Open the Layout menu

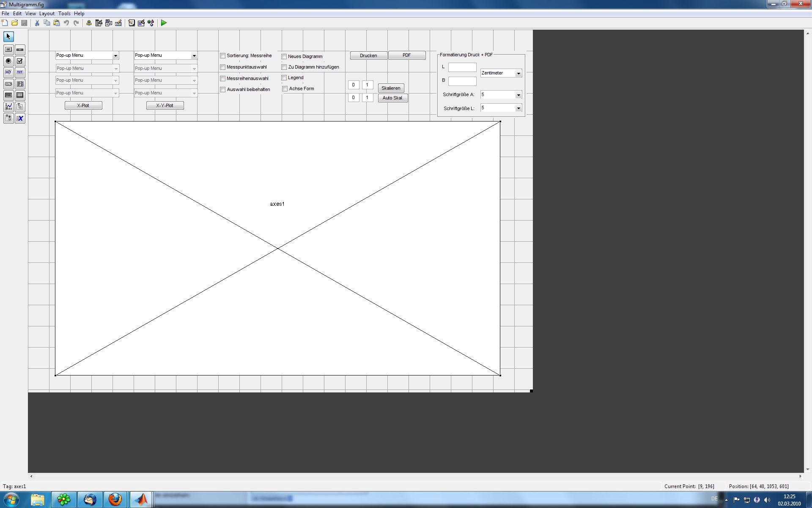tap(47, 14)
